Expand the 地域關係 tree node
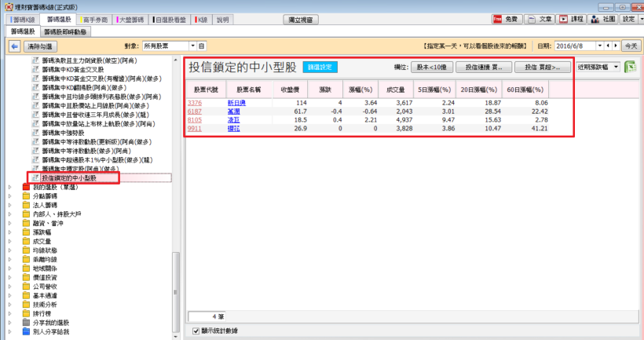The image size is (644, 340). [x=10, y=268]
